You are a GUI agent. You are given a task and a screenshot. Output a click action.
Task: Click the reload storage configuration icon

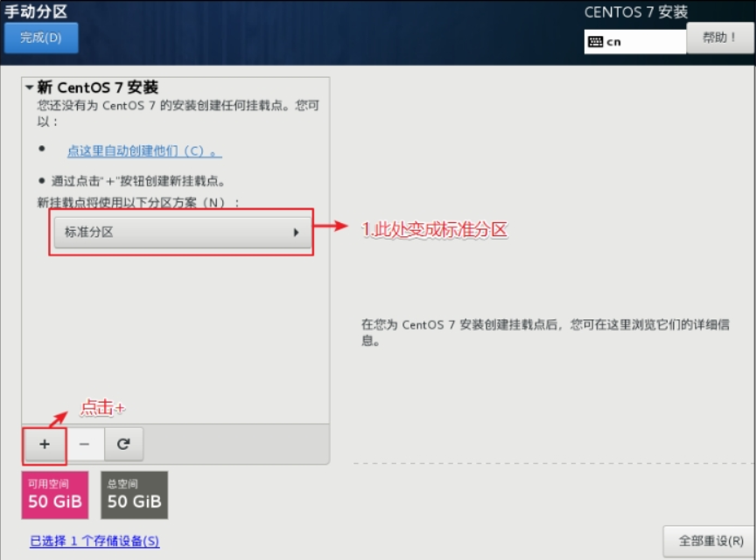click(x=123, y=444)
